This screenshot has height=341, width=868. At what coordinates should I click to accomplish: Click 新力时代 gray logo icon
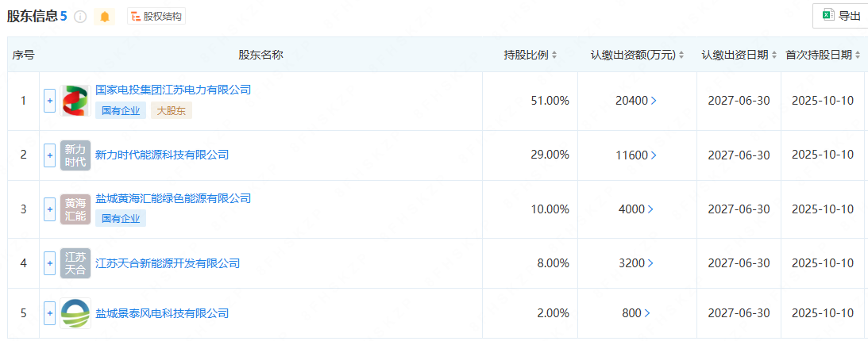pos(75,155)
